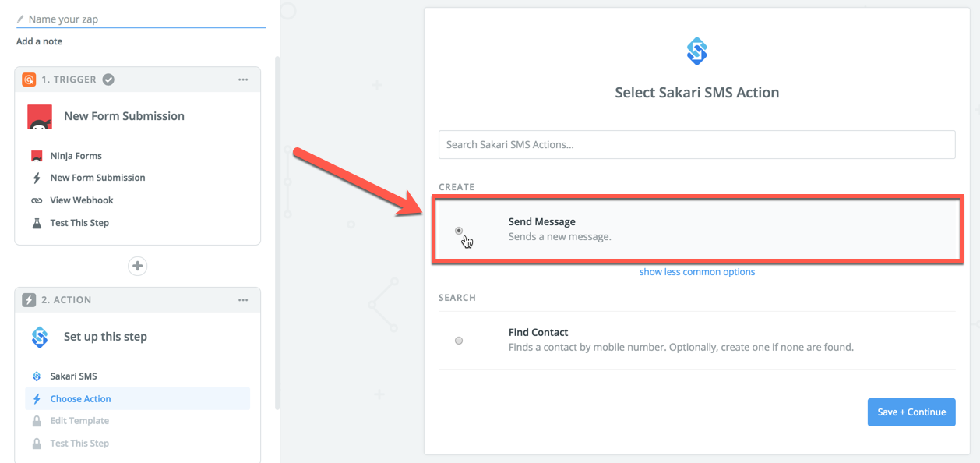
Task: Click the orange trigger step icon
Action: pos(29,80)
